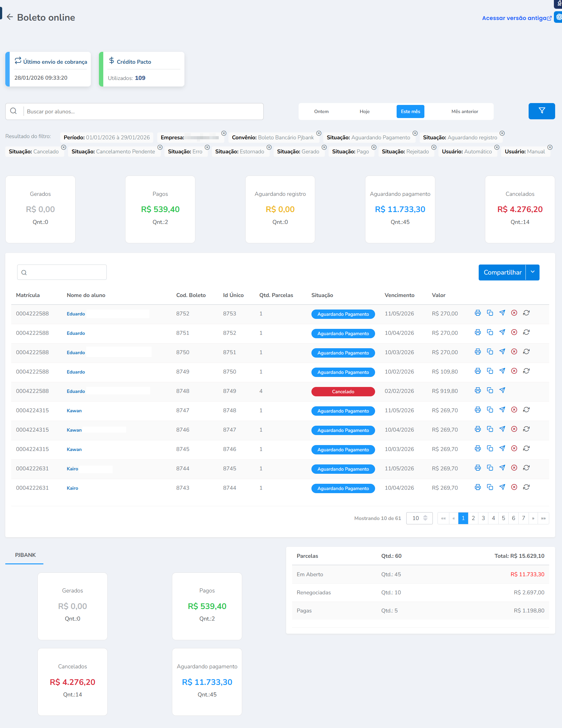The height and width of the screenshot is (728, 562).
Task: Remove the Usuário: Manual filter chip
Action: coord(550,147)
